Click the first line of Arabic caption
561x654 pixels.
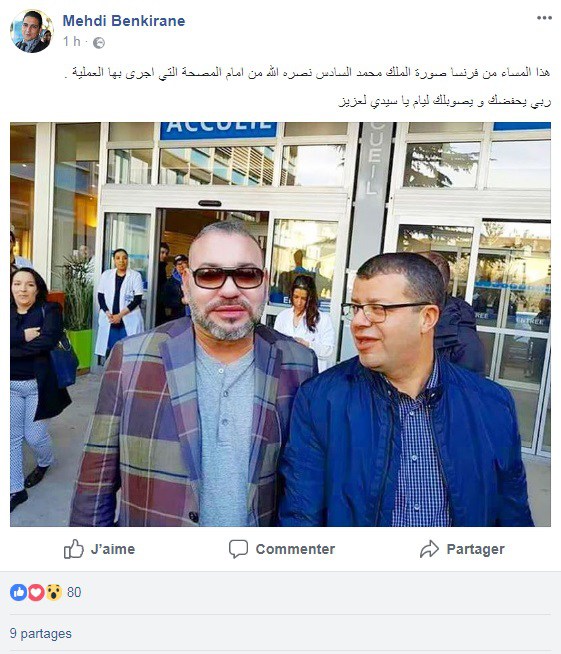click(308, 73)
